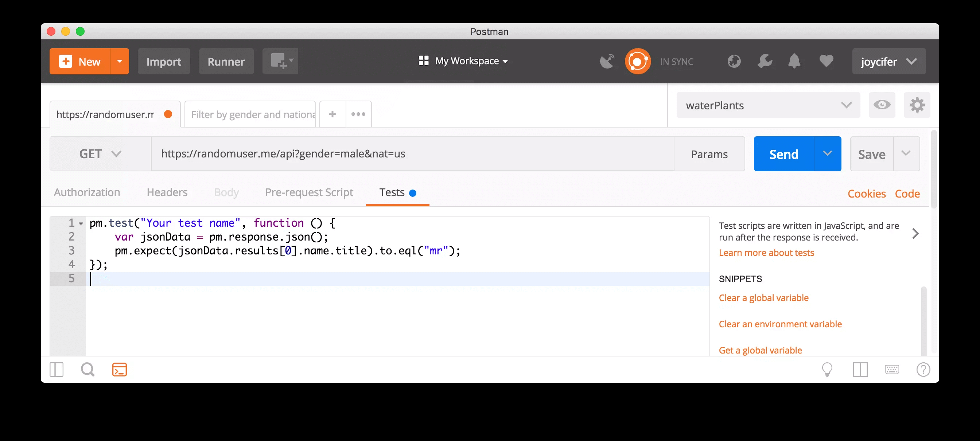Toggle the environment quick look eye icon
The width and height of the screenshot is (980, 441).
pyautogui.click(x=882, y=105)
